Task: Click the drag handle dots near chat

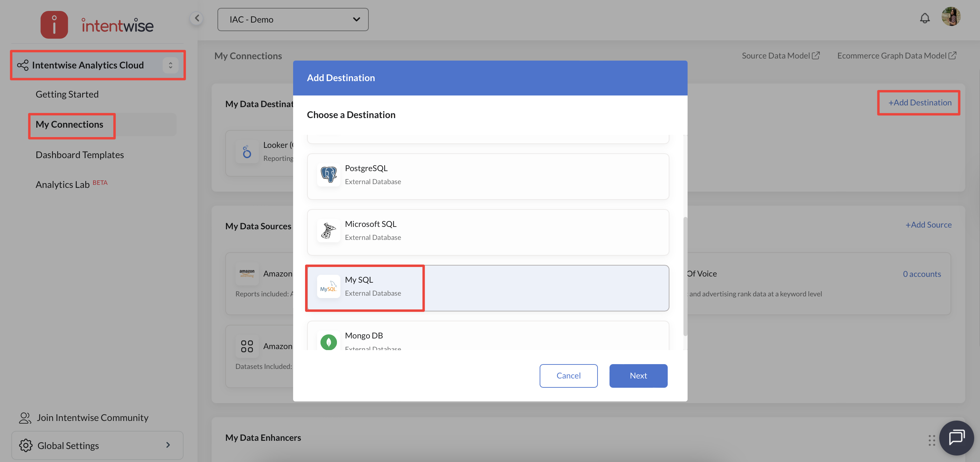Action: coord(931,440)
